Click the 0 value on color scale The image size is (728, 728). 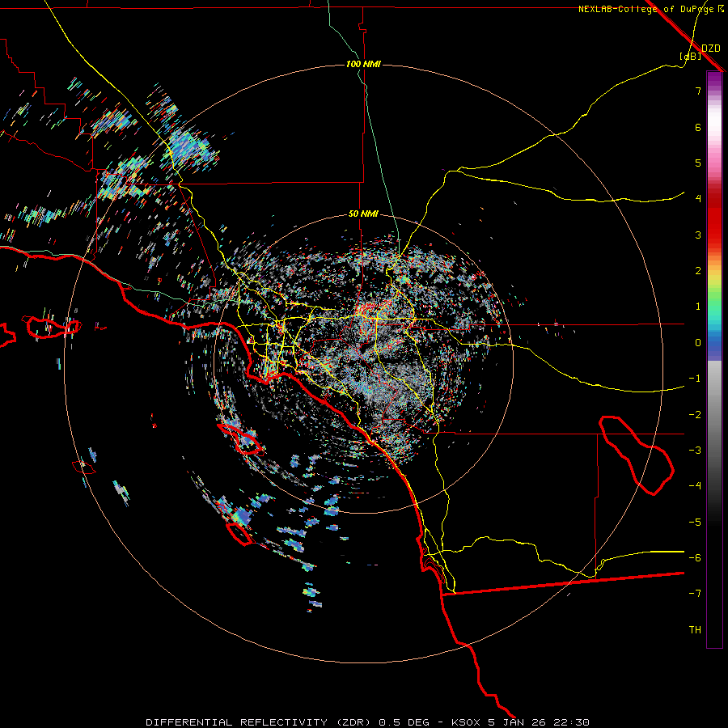point(698,343)
